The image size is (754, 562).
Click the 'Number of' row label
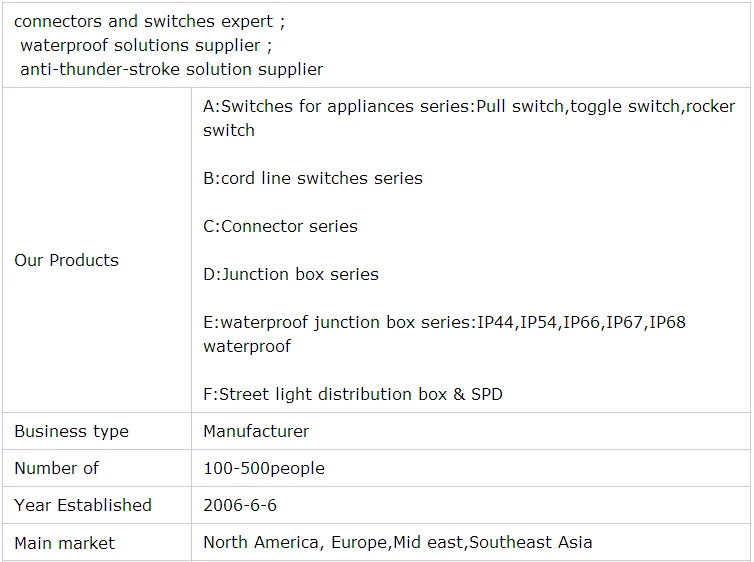pos(57,468)
